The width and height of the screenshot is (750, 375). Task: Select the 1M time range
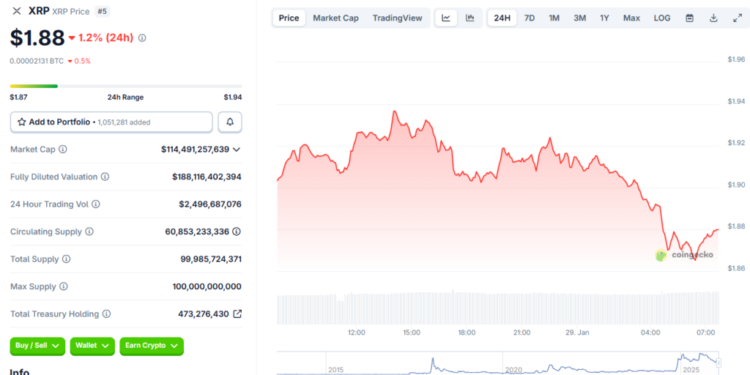pyautogui.click(x=554, y=18)
